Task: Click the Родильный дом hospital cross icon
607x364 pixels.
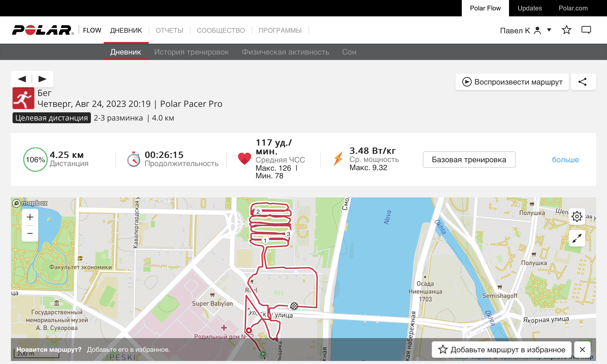Action: tap(224, 327)
